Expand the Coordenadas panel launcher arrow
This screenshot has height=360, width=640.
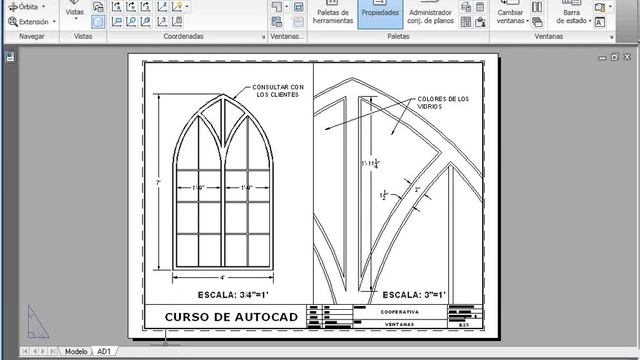click(x=263, y=37)
